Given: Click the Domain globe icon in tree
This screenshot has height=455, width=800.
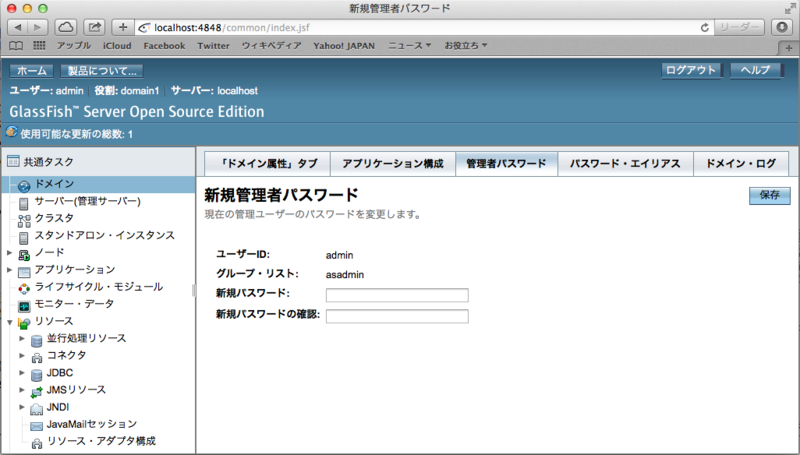Looking at the screenshot, I should (x=23, y=186).
